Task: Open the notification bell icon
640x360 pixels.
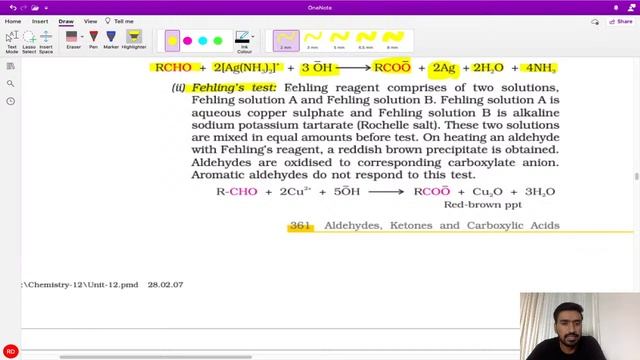Action: (x=616, y=8)
